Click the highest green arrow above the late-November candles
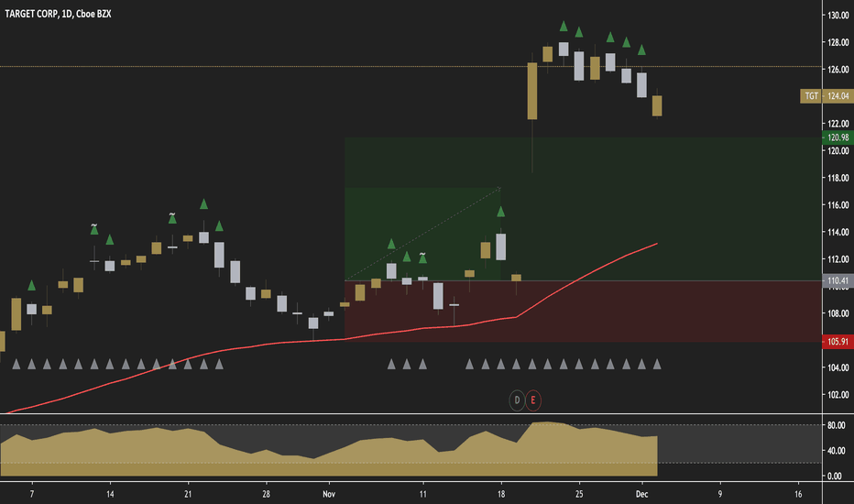854x504 pixels. pyautogui.click(x=564, y=27)
